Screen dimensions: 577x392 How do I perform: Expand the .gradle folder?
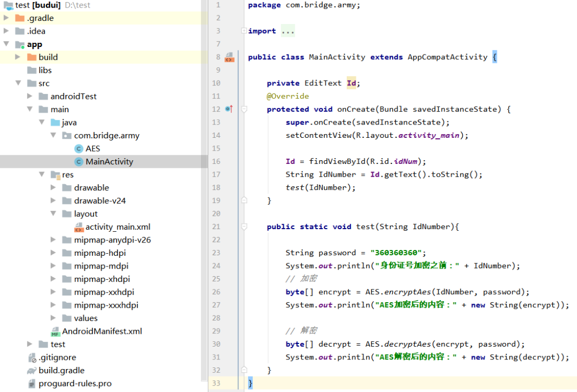6,18
